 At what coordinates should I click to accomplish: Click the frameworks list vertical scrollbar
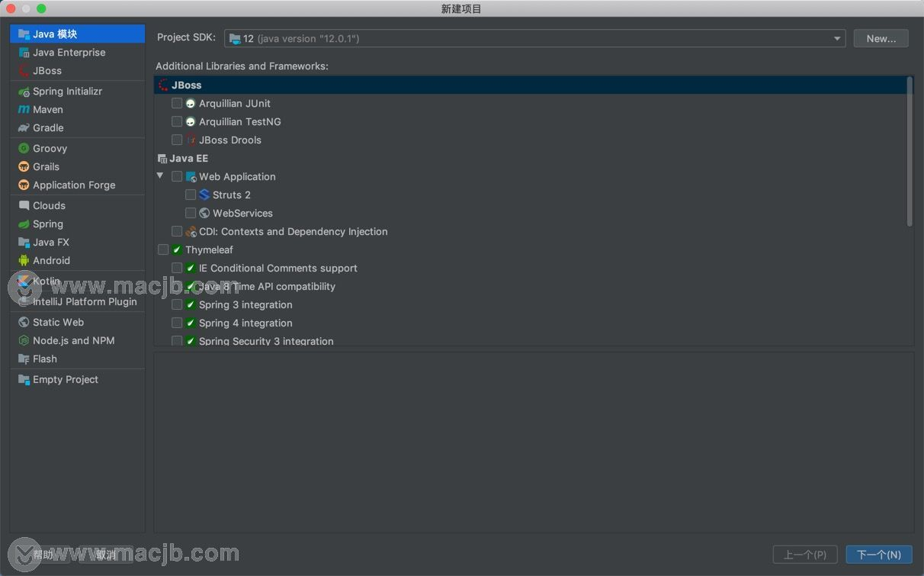(x=910, y=151)
